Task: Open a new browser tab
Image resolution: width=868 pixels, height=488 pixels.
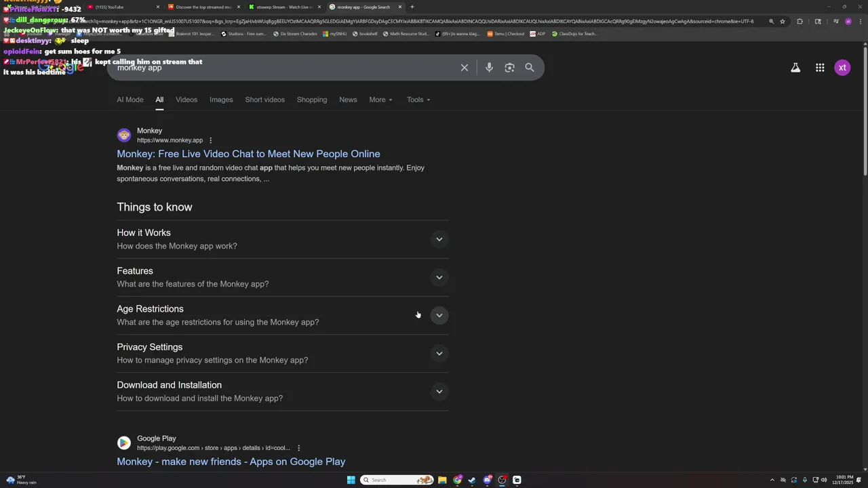Action: (412, 7)
